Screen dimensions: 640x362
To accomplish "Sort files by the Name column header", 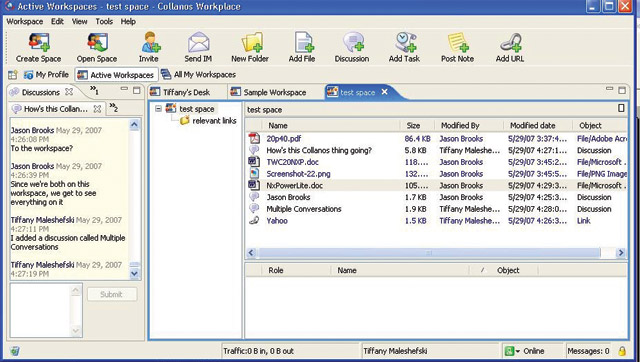I will point(331,125).
